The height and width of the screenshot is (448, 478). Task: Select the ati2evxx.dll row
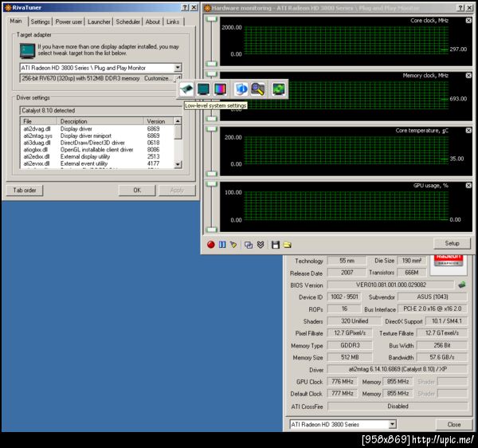(x=97, y=163)
